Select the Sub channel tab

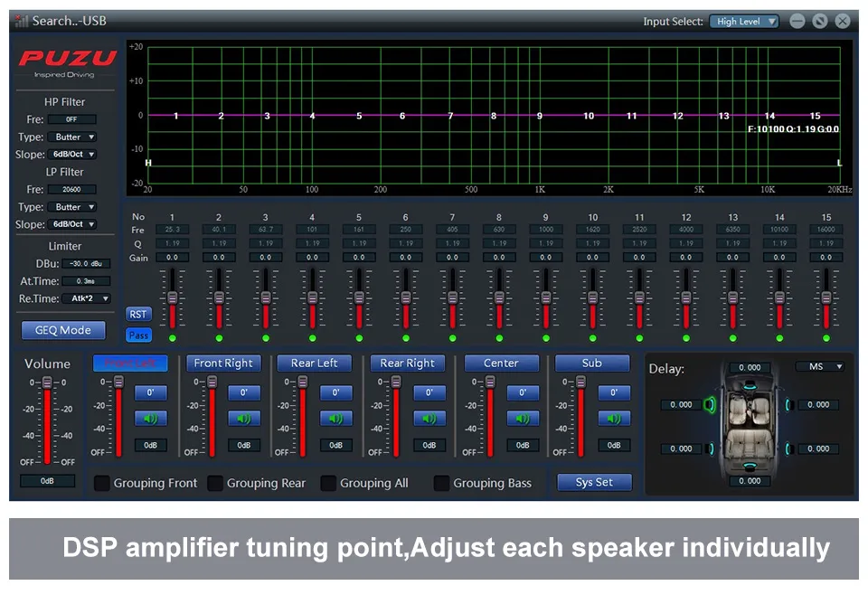[591, 364]
